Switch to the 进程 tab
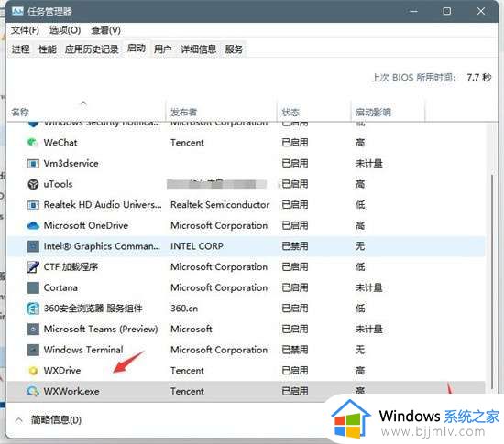 (x=20, y=49)
